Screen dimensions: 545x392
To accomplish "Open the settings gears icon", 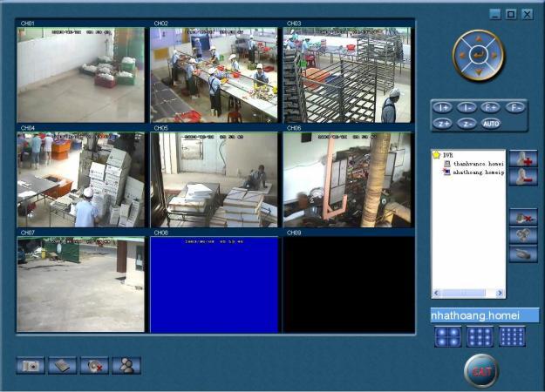I will tap(523, 235).
